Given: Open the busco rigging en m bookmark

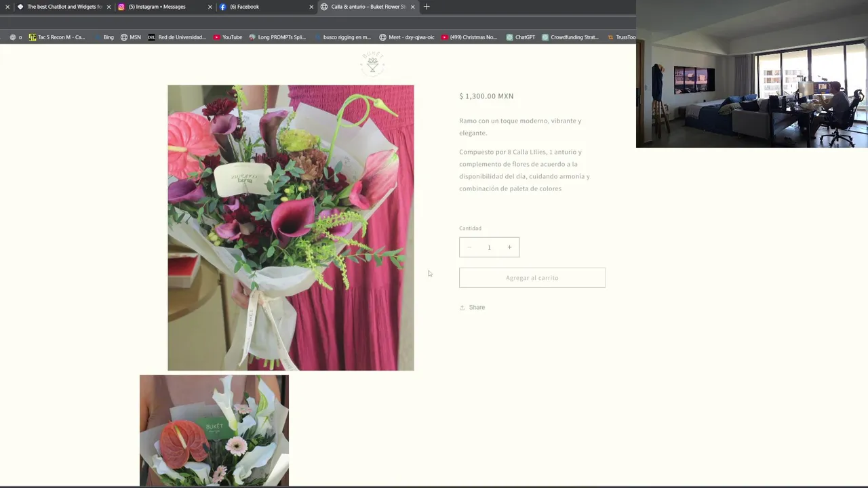Looking at the screenshot, I should (x=342, y=37).
